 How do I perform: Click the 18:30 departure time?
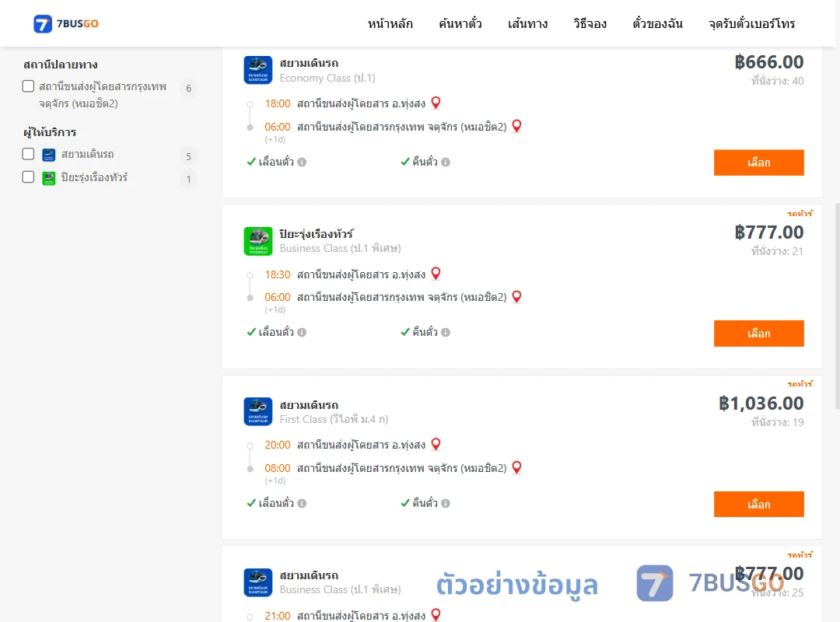tap(278, 274)
